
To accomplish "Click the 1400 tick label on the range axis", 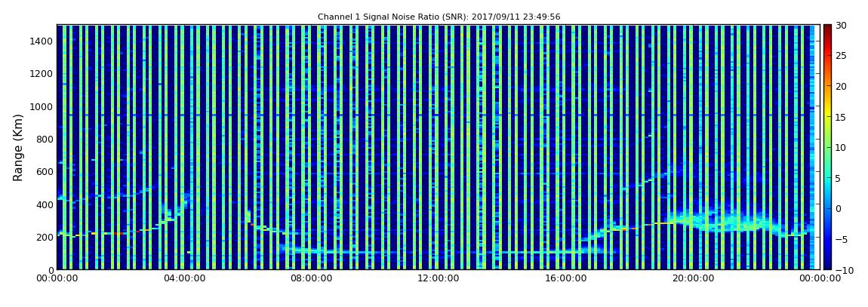I will pos(42,41).
